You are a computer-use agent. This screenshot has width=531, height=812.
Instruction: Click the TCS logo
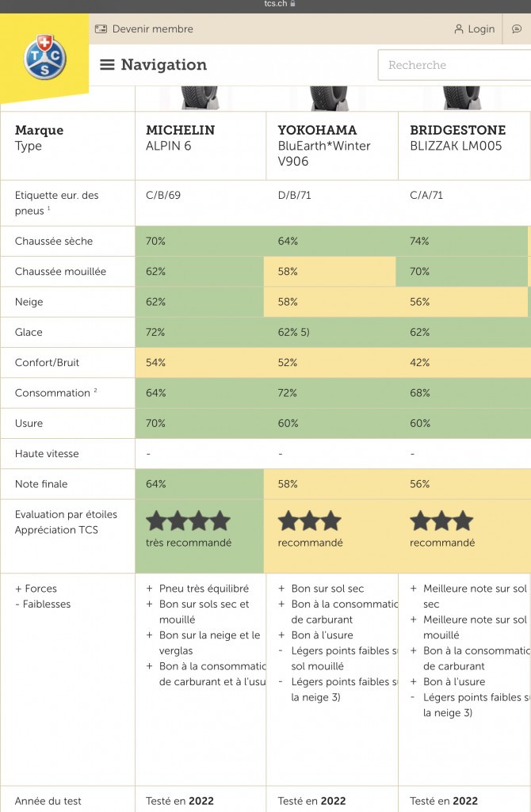pos(45,58)
